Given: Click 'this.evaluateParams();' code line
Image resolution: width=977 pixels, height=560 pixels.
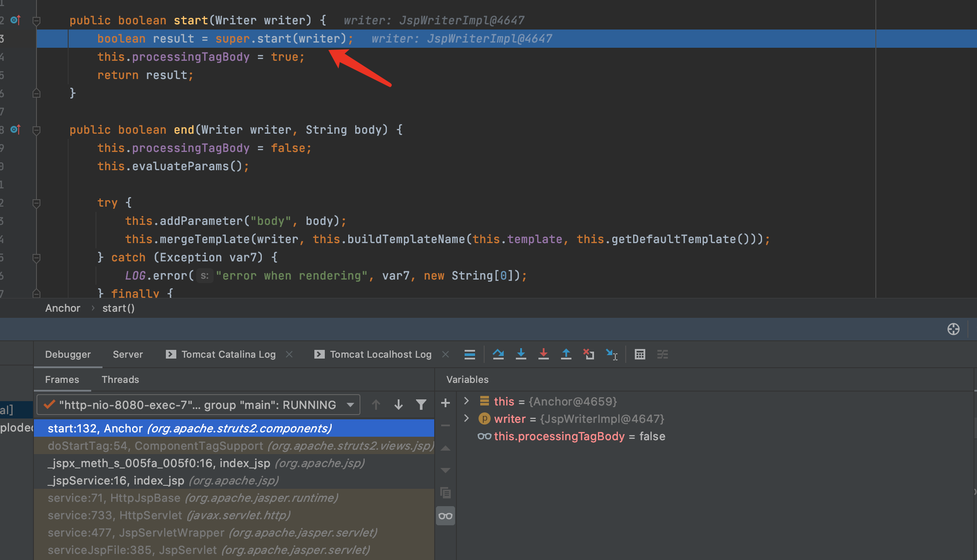Looking at the screenshot, I should pos(173,166).
